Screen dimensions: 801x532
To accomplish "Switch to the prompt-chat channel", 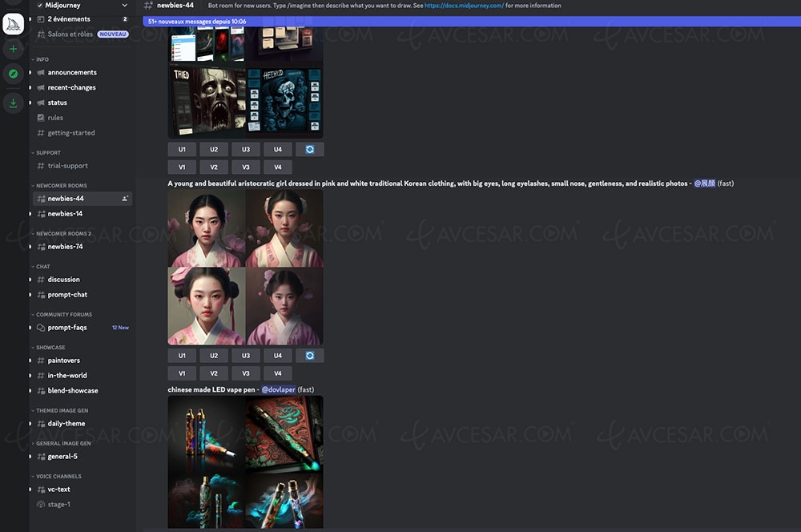I will coord(67,295).
